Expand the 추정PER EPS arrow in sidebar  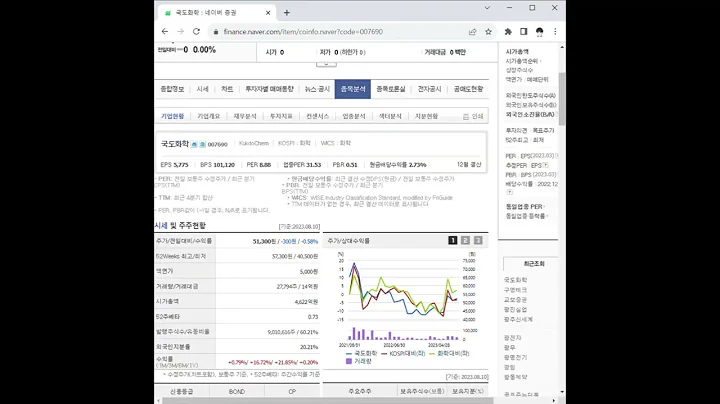545,165
